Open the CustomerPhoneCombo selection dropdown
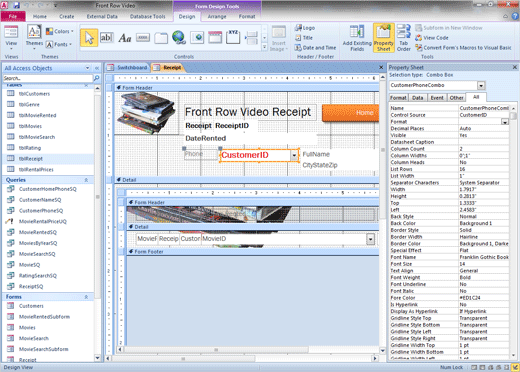 click(481, 86)
